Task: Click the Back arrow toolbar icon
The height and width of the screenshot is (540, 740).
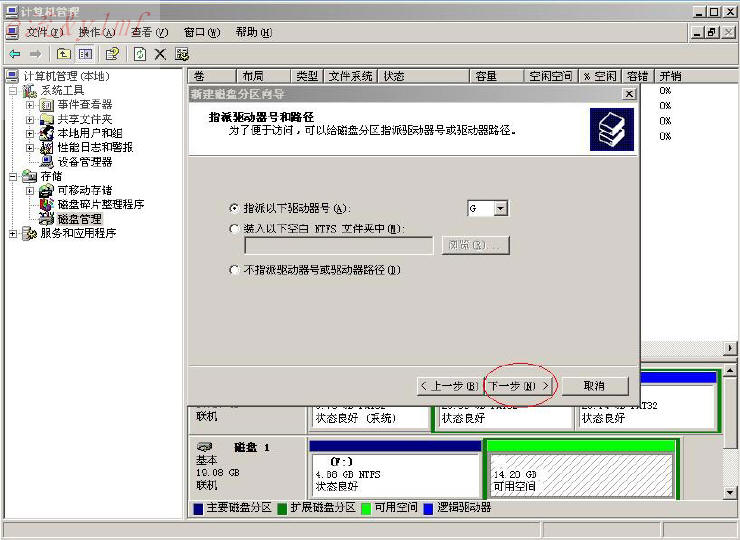Action: (x=14, y=54)
